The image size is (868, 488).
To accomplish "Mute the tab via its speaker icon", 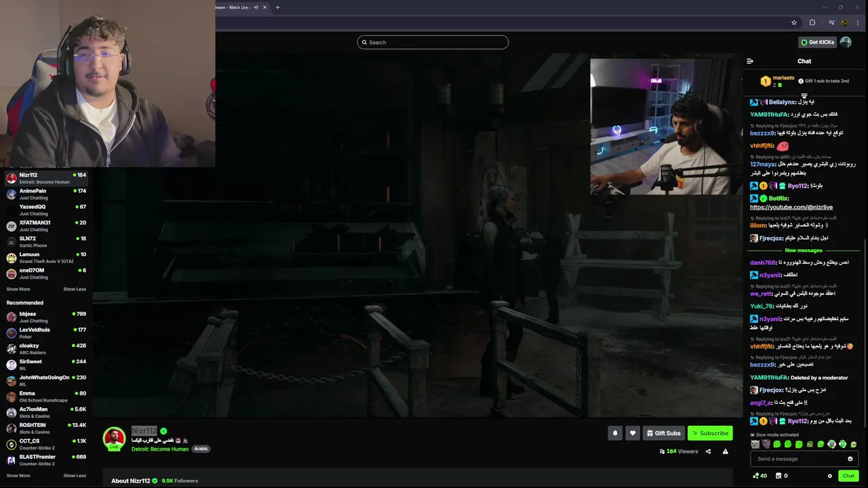I will [x=256, y=7].
